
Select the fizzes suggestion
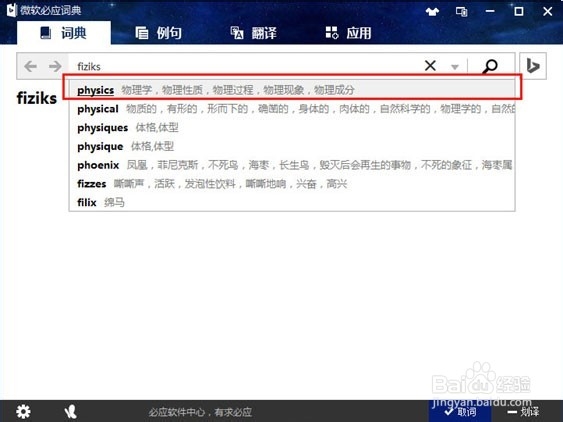pyautogui.click(x=292, y=184)
